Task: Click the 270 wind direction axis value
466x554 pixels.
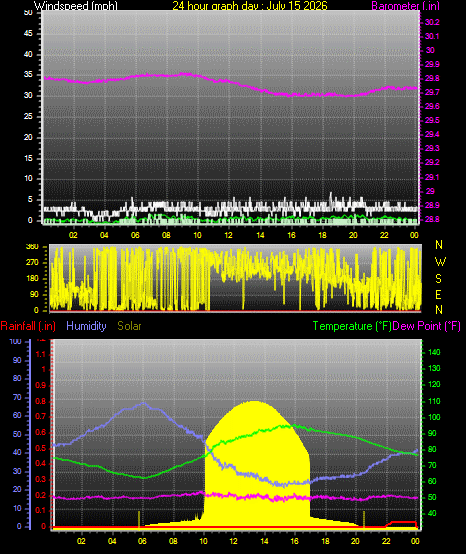Action: (32, 263)
